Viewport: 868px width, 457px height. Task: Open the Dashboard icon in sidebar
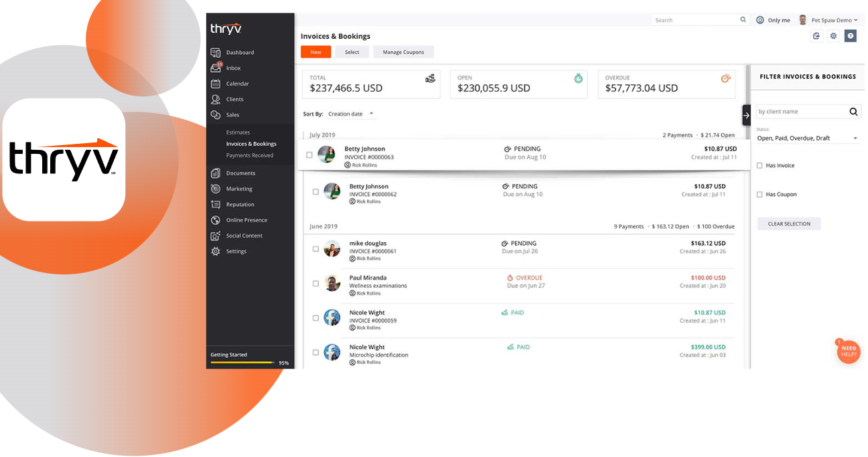(216, 52)
